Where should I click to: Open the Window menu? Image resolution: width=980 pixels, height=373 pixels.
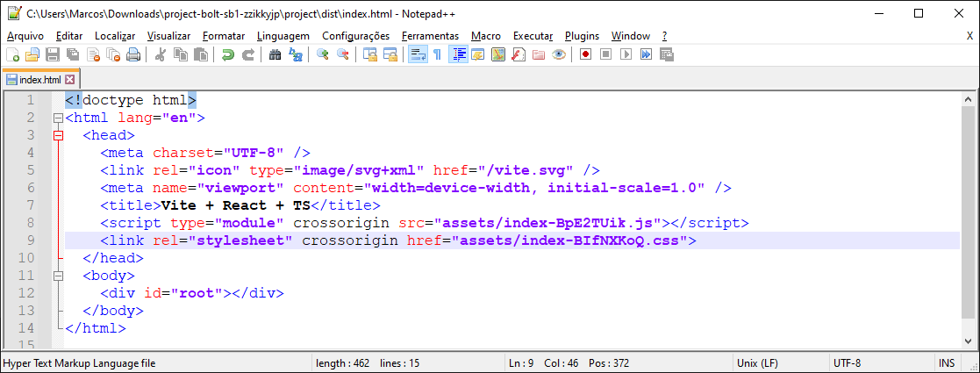point(631,36)
